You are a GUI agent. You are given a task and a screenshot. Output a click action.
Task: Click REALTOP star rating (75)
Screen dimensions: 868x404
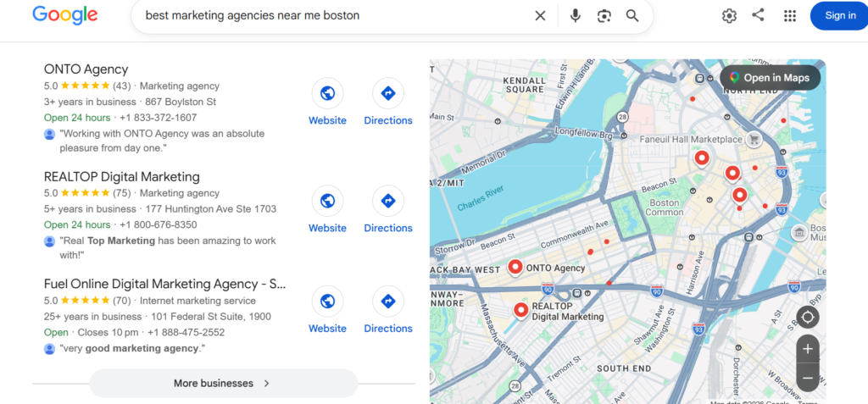tap(87, 193)
